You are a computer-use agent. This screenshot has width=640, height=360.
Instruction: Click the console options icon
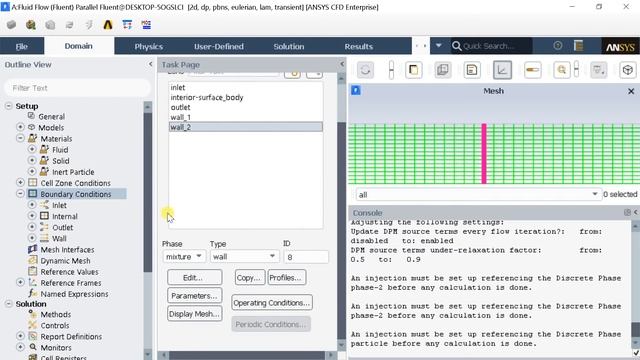click(627, 212)
